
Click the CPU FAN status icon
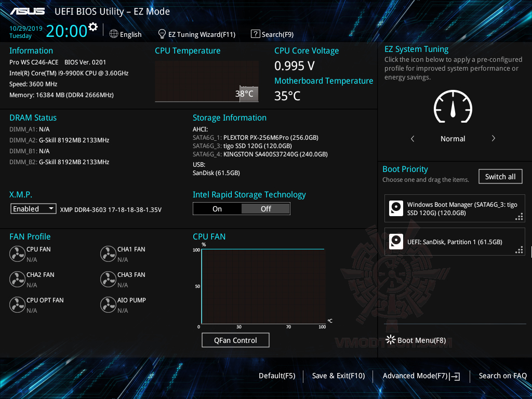tap(17, 253)
